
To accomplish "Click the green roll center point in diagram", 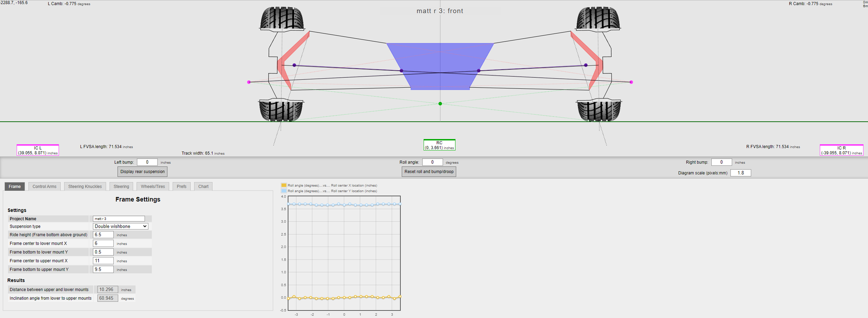I will tap(440, 104).
